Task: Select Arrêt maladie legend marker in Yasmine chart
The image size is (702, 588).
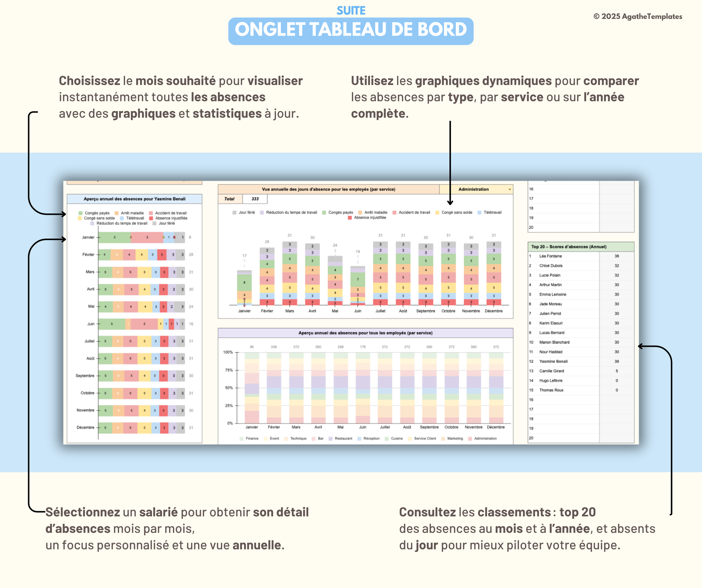Action: click(x=117, y=213)
